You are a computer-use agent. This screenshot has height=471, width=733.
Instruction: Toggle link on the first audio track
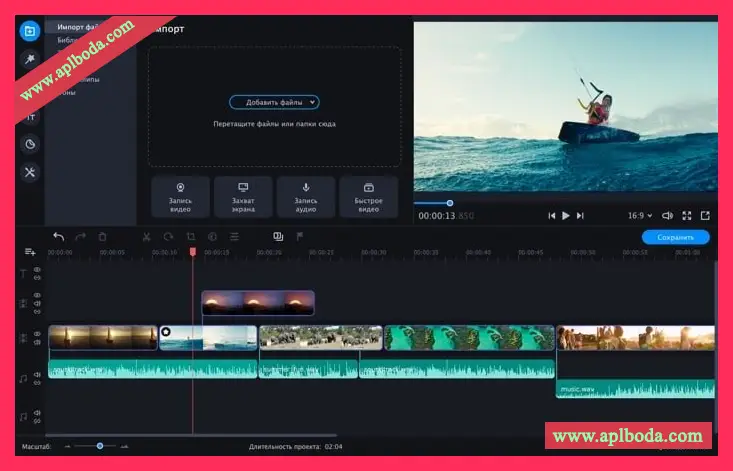point(37,383)
